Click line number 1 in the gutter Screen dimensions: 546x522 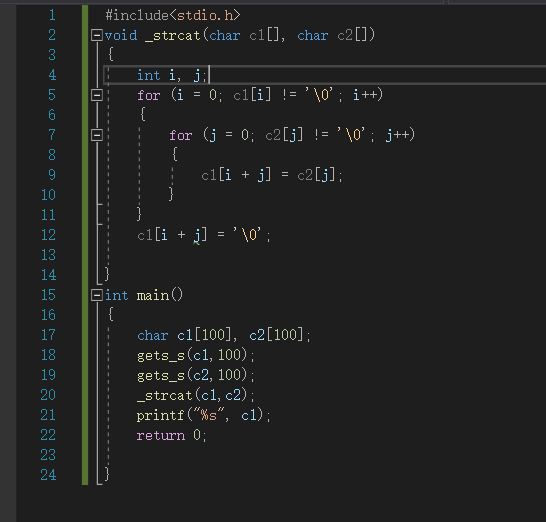click(52, 15)
